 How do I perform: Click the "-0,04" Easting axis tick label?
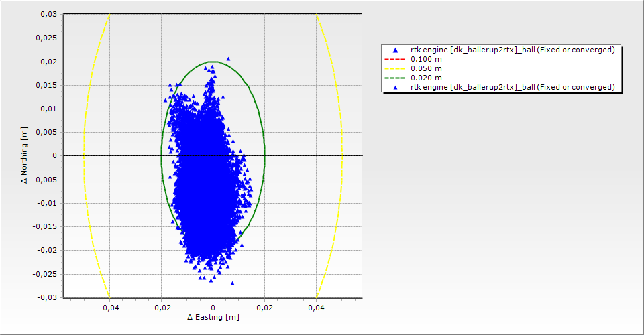point(109,307)
